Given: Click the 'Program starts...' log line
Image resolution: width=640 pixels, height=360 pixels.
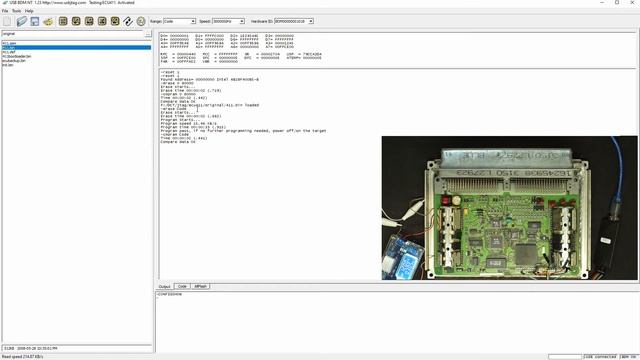Looking at the screenshot, I should point(179,120).
